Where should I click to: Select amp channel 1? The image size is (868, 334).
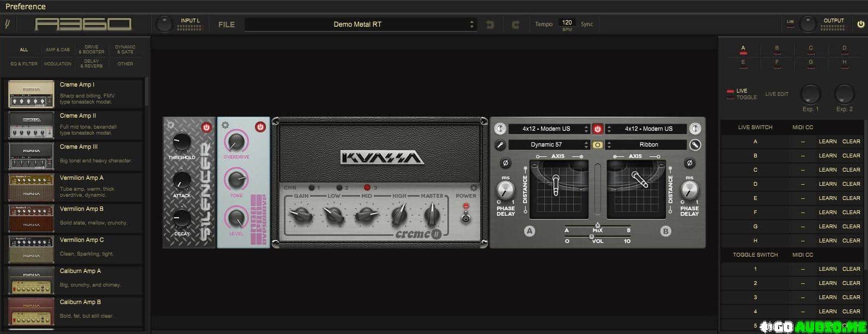[311, 187]
